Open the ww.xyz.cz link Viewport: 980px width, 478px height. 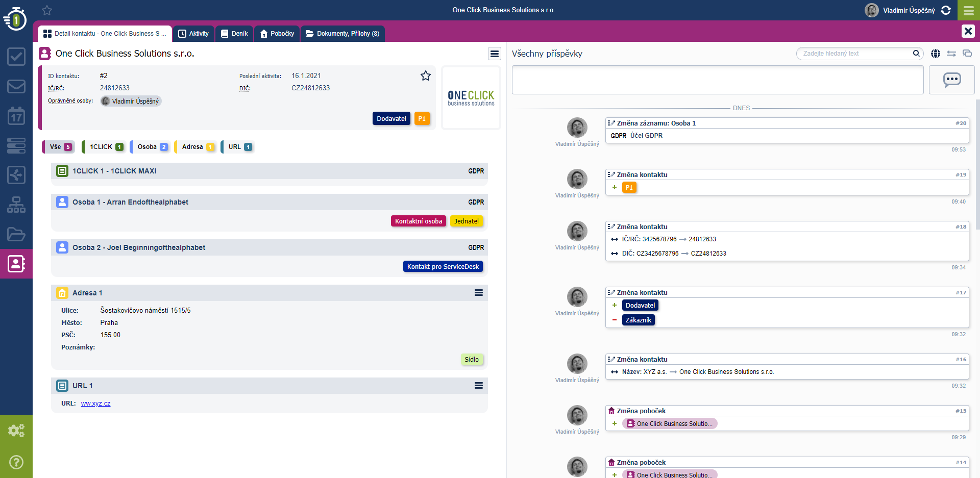point(95,404)
